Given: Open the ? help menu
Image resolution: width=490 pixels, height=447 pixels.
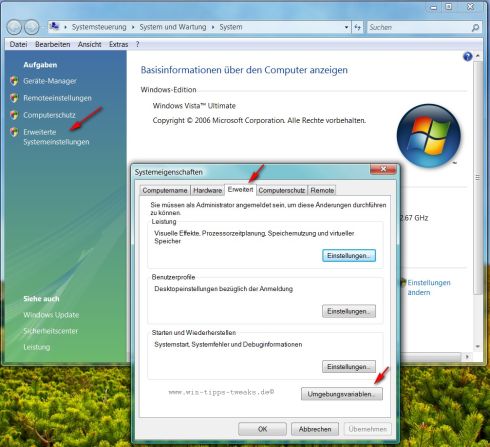Looking at the screenshot, I should point(137,44).
